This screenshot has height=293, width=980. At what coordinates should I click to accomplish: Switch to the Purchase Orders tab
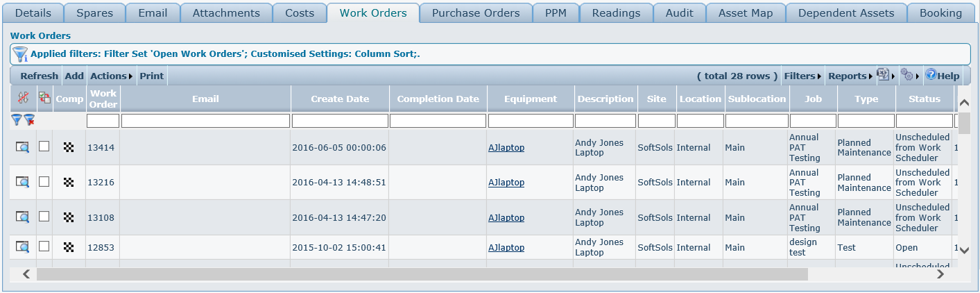475,13
